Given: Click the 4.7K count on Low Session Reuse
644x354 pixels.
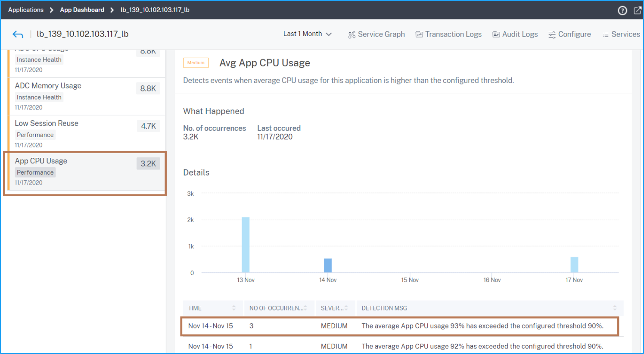Looking at the screenshot, I should (149, 126).
